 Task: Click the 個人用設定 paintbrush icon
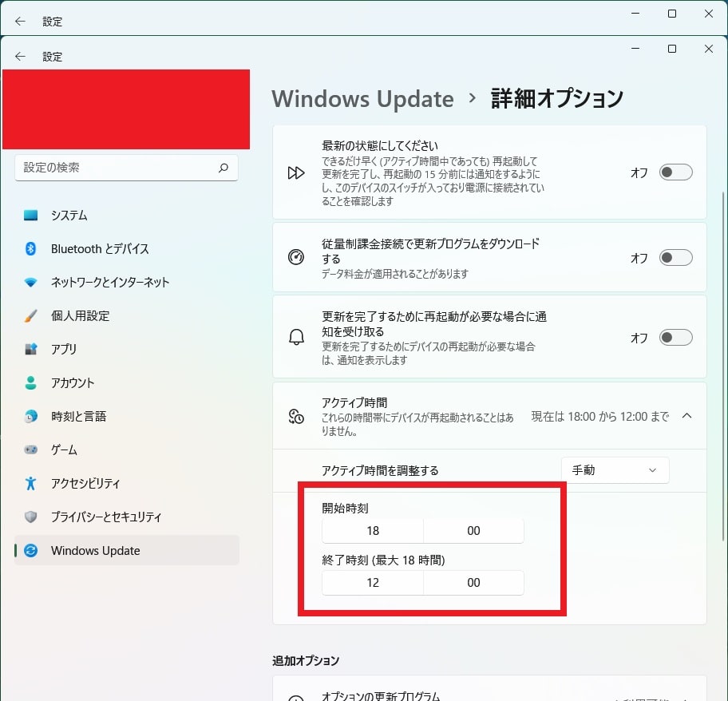30,315
